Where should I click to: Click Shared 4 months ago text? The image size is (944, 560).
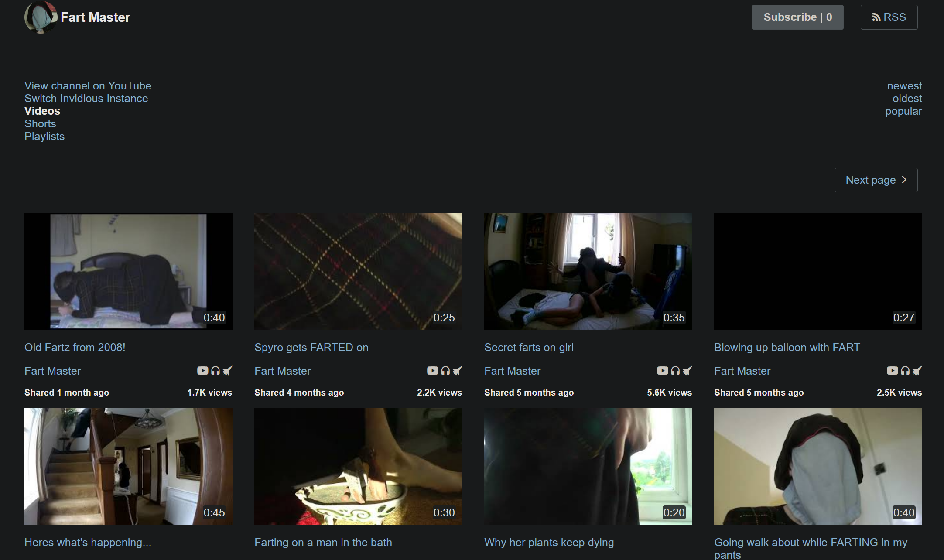[x=299, y=392]
